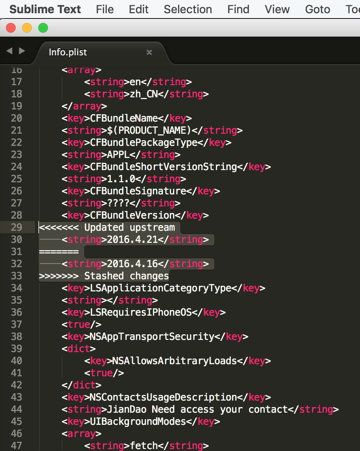
Task: Click line number 29 in the gutter
Action: pos(16,227)
